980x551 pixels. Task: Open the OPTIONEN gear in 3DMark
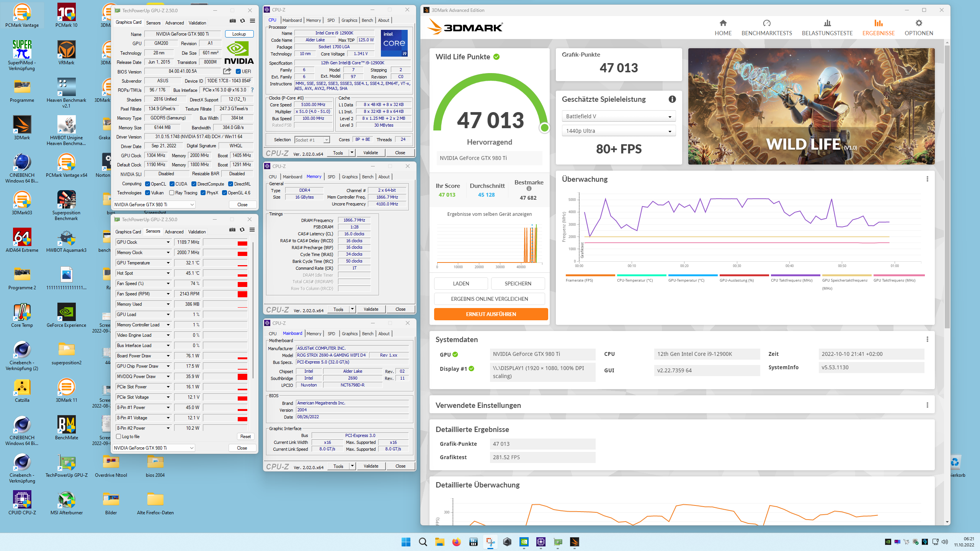pyautogui.click(x=918, y=28)
